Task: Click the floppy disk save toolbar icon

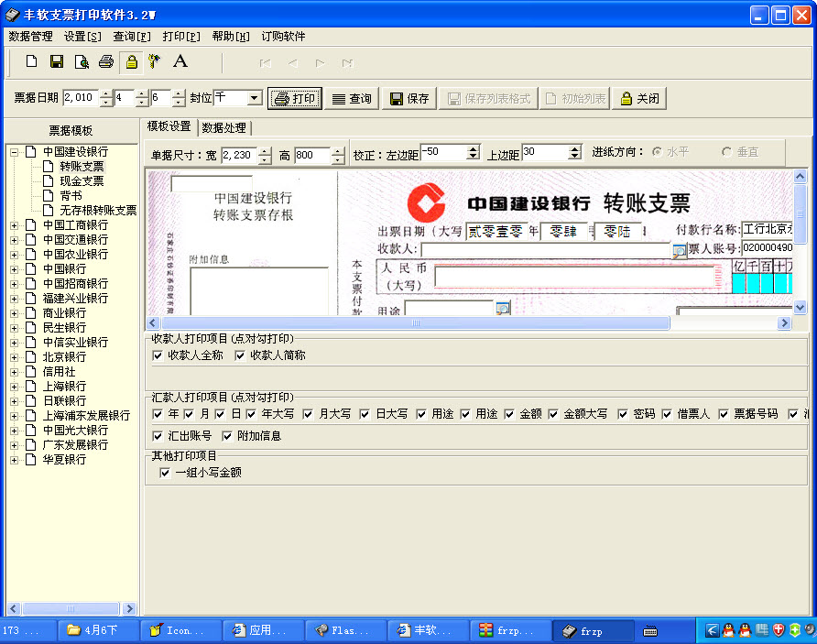Action: [x=57, y=61]
